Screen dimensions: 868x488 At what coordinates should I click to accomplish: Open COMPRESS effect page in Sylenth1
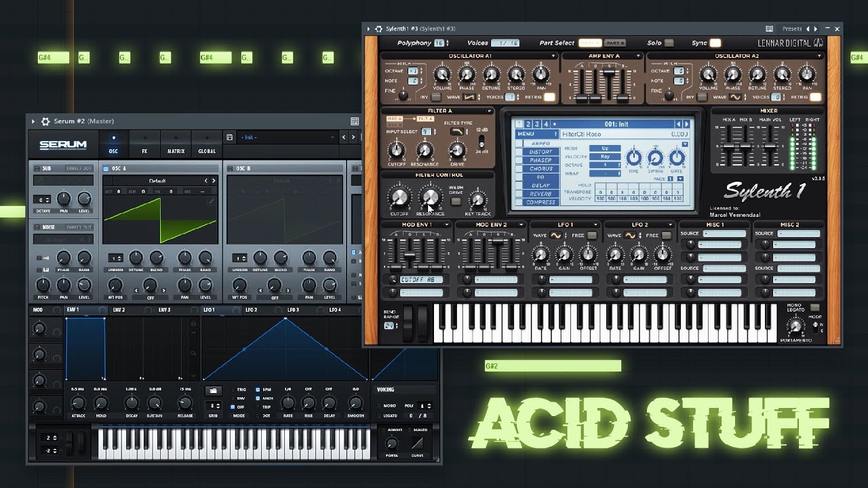(541, 202)
